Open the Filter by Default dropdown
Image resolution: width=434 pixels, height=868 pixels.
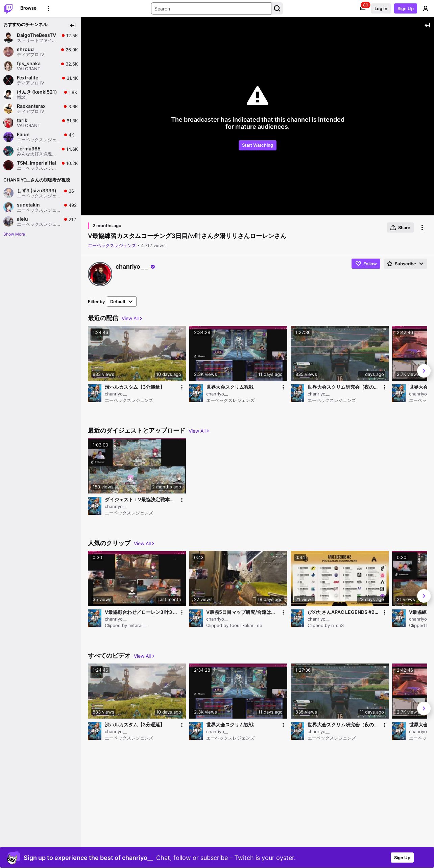coord(122,302)
